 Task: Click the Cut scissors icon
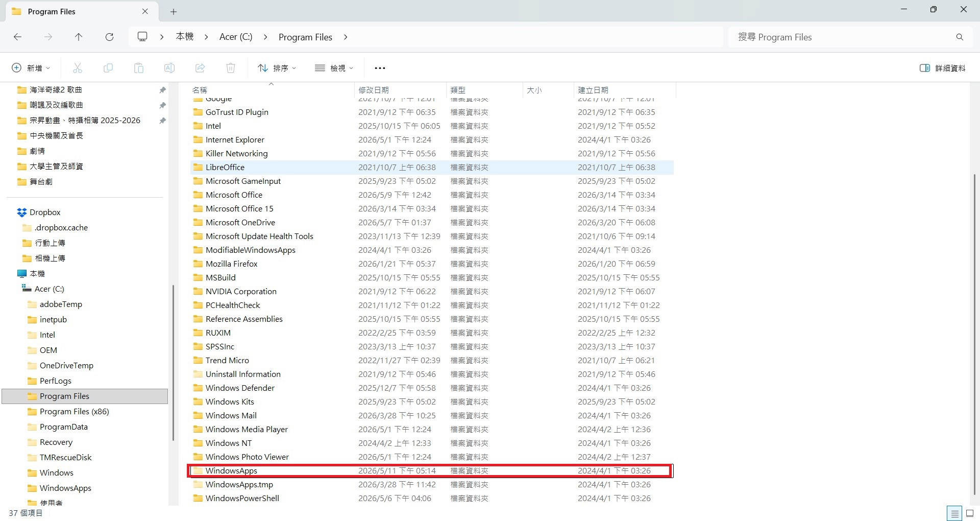point(78,68)
